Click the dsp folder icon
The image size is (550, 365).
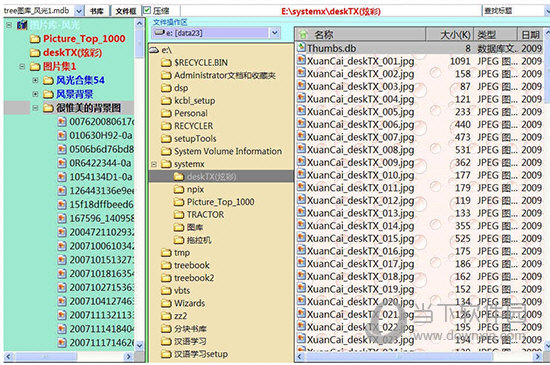166,88
